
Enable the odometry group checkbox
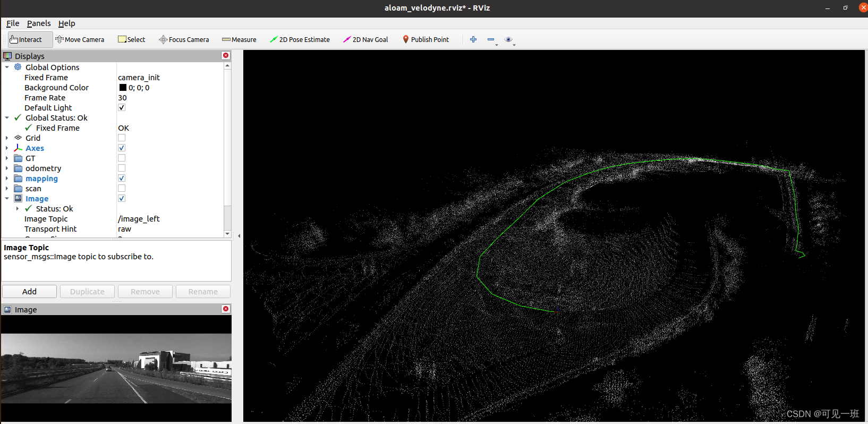click(x=122, y=168)
